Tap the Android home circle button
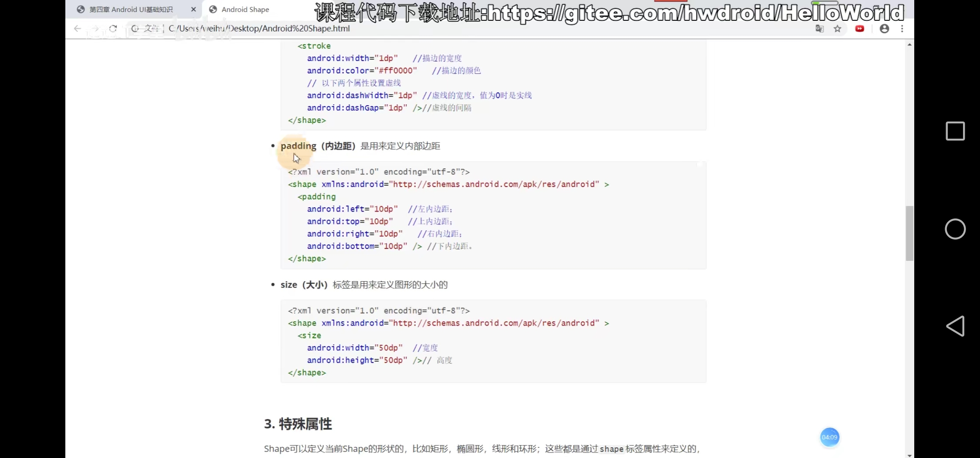 click(955, 229)
